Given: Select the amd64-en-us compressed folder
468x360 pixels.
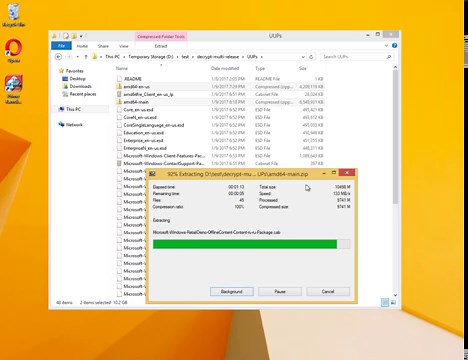Looking at the screenshot, I should coord(220,87).
